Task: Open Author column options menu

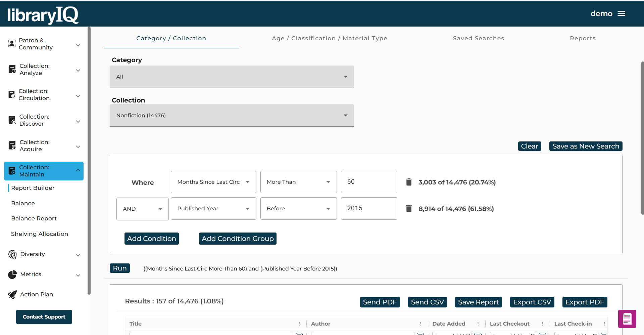Action: point(420,324)
